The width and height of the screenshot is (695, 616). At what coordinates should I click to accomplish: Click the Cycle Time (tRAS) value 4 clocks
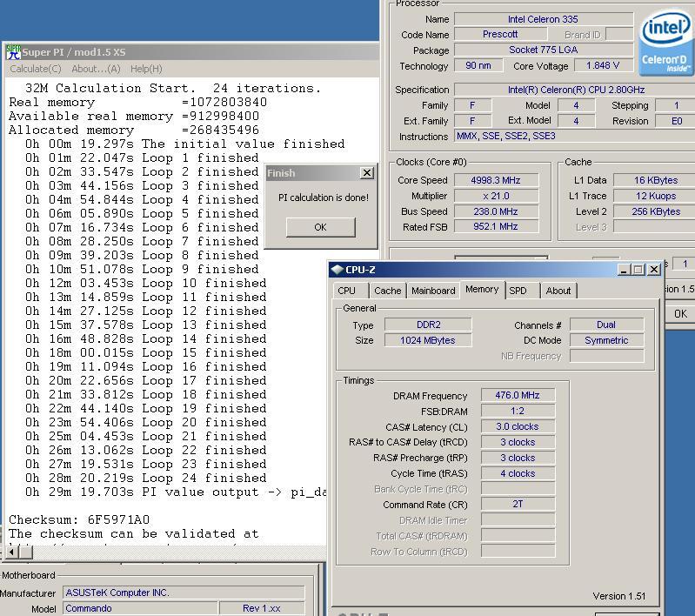click(x=518, y=473)
